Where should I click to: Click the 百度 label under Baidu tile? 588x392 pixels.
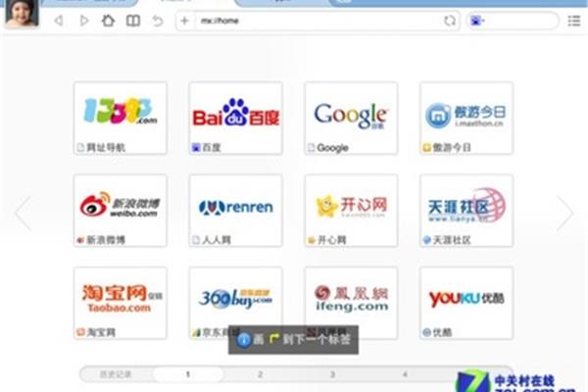(211, 147)
